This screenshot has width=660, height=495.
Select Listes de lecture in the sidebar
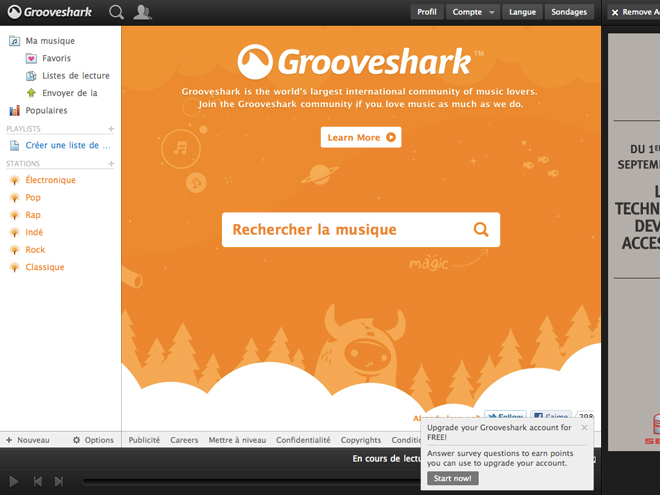(76, 76)
